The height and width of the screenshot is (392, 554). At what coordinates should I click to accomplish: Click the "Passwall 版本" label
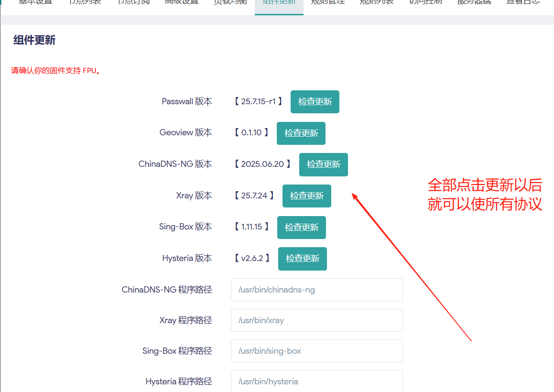pyautogui.click(x=187, y=101)
